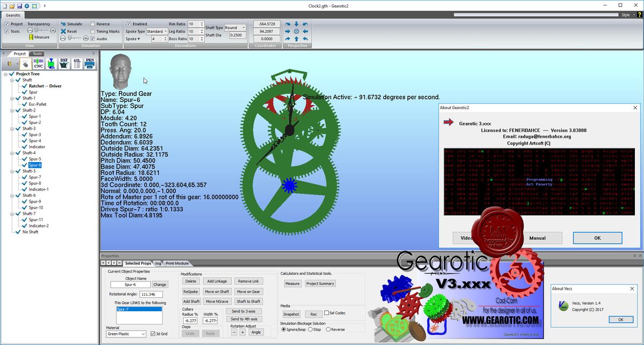Screen dimensions: 644x345
Task: Take a Snapshot with the Media button
Action: (291, 314)
